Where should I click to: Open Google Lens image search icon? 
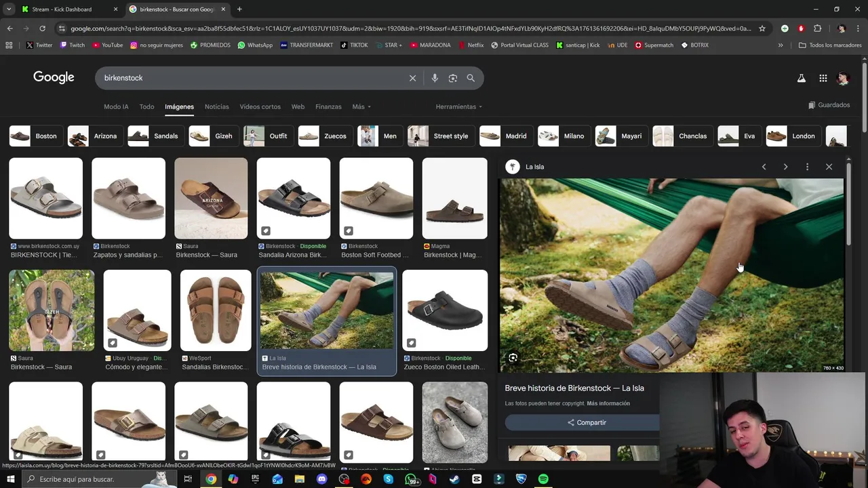[453, 78]
